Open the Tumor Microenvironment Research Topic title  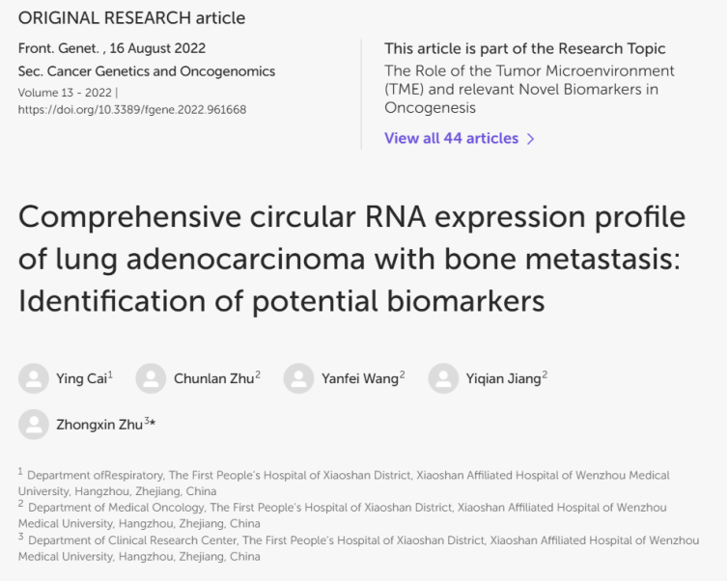click(x=529, y=89)
